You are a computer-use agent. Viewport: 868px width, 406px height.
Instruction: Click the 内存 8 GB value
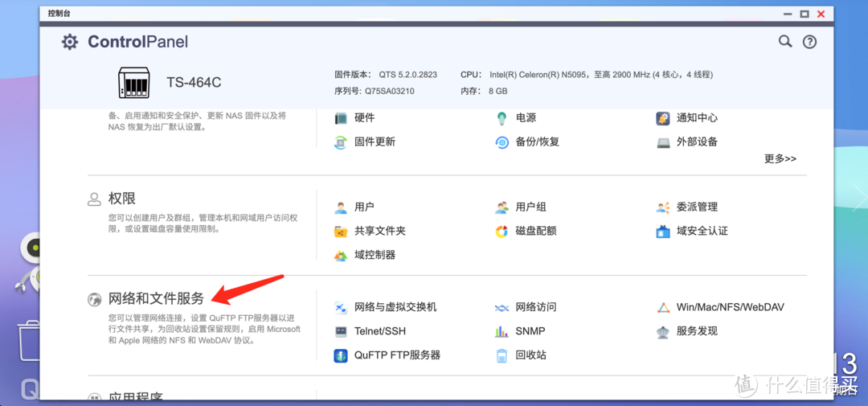click(498, 92)
